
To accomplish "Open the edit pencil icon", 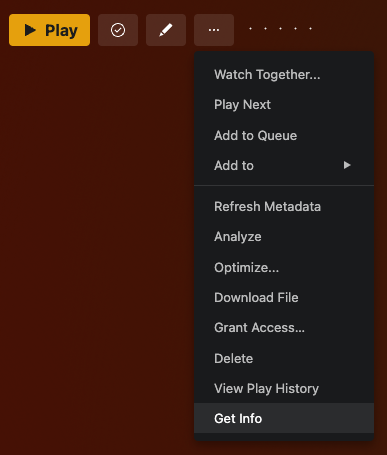I will [x=166, y=30].
